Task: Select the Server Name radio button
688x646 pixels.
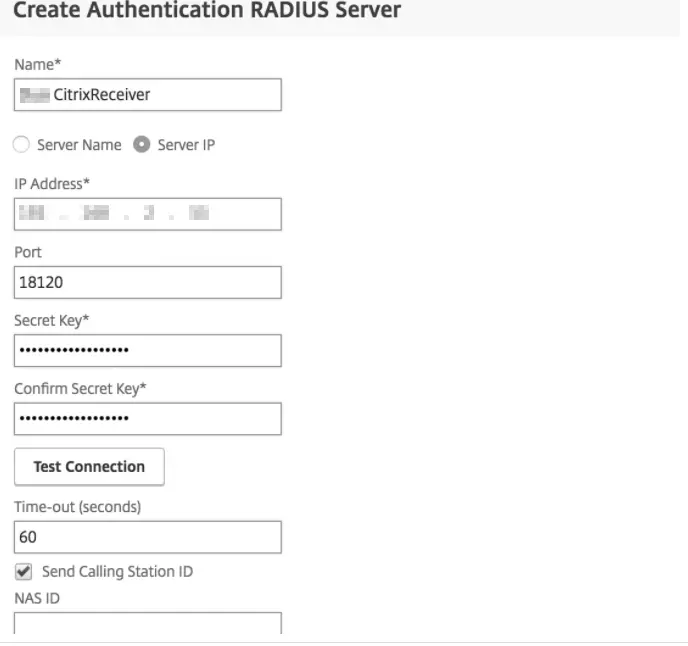Action: pyautogui.click(x=22, y=145)
